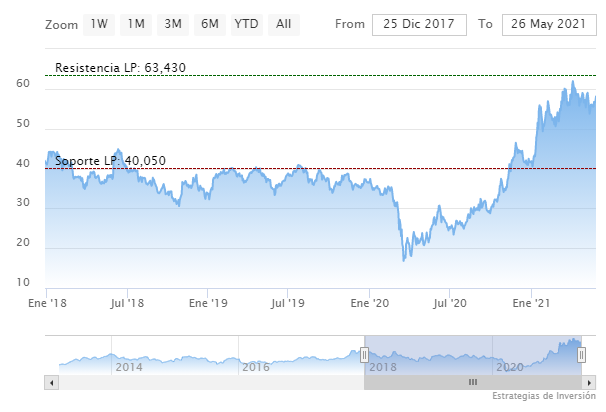Screen dimensions: 606x412
Task: Click the To date field
Action: coord(548,23)
